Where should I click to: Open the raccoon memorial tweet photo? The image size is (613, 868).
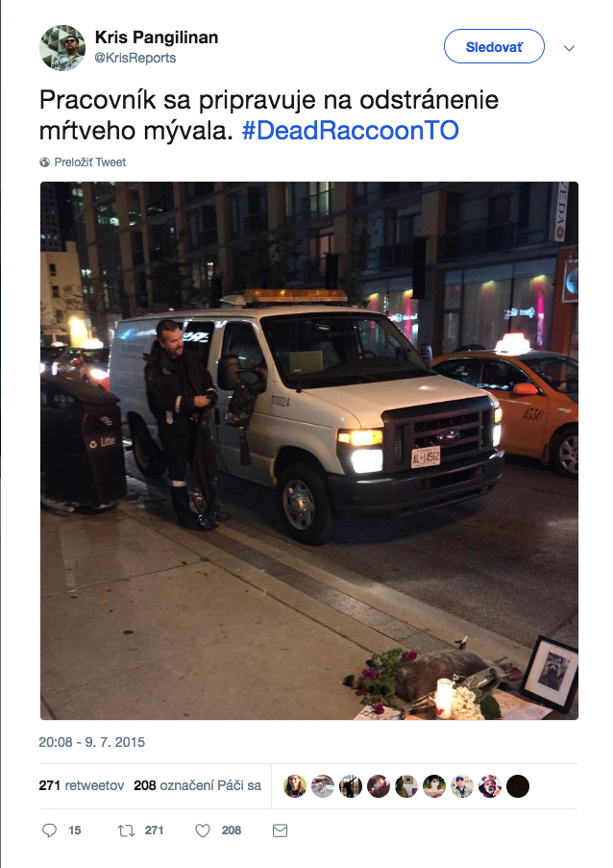[309, 451]
